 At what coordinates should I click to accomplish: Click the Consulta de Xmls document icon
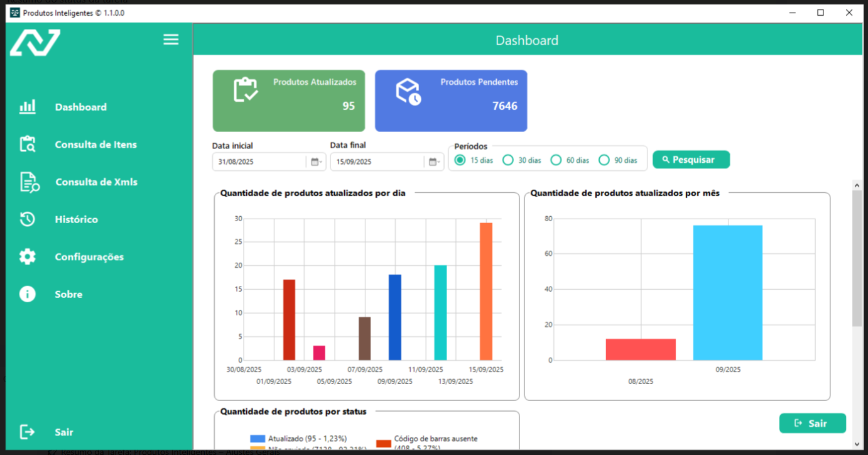(29, 182)
